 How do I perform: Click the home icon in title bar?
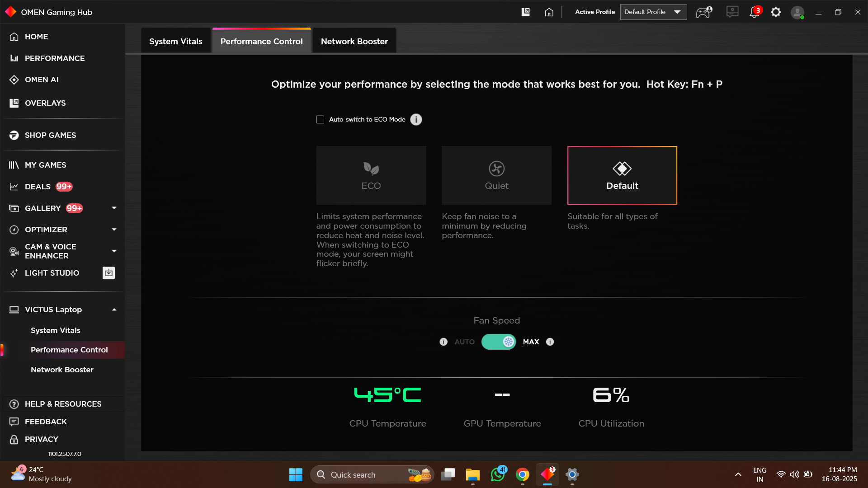coord(549,12)
